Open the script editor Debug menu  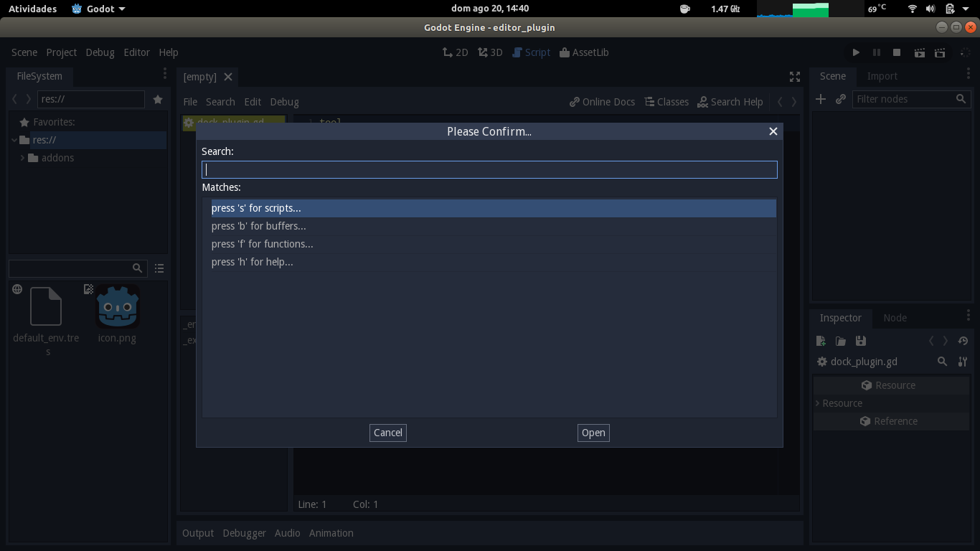point(284,102)
